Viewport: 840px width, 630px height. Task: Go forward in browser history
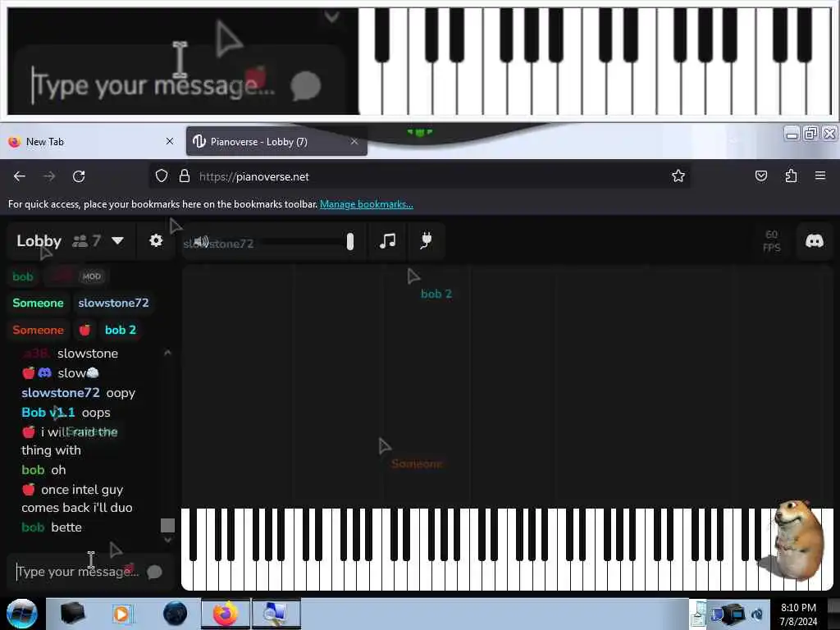[x=49, y=176]
